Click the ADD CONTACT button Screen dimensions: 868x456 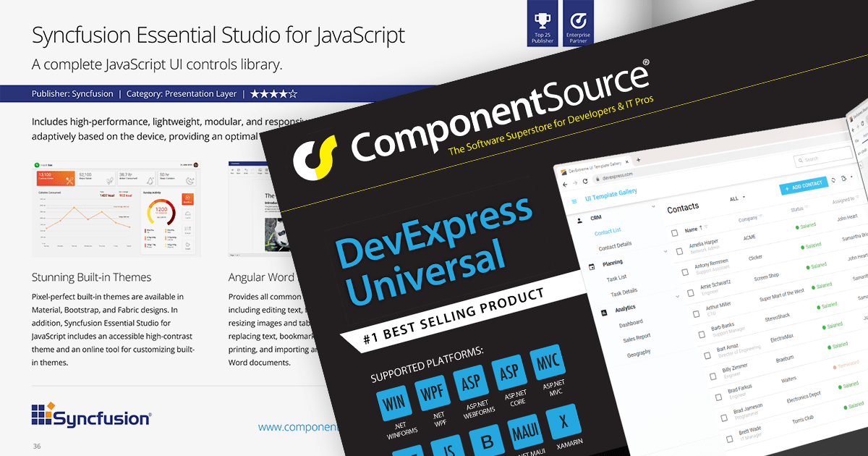803,186
